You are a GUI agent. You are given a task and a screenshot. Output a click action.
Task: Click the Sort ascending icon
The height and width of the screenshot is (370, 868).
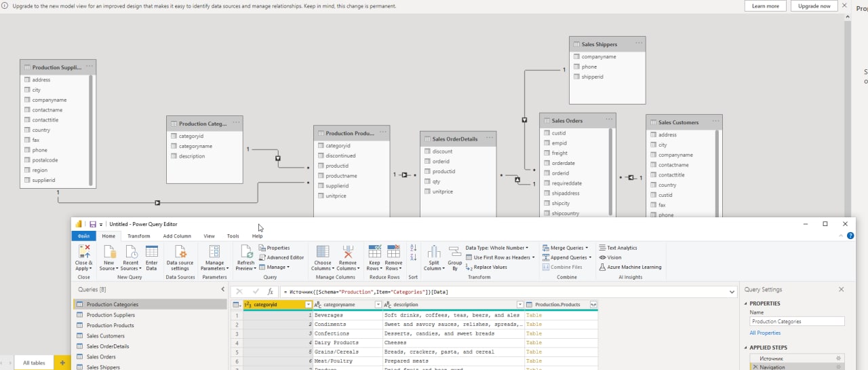pyautogui.click(x=413, y=248)
